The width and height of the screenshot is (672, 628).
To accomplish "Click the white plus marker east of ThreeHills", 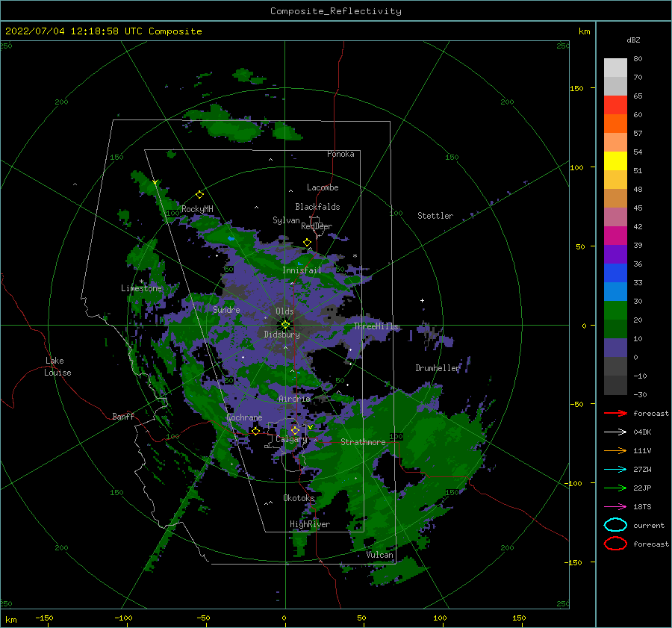I will 422,300.
